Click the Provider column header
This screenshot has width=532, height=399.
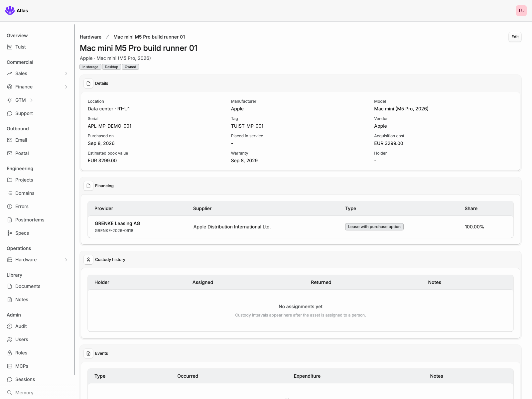[104, 208]
